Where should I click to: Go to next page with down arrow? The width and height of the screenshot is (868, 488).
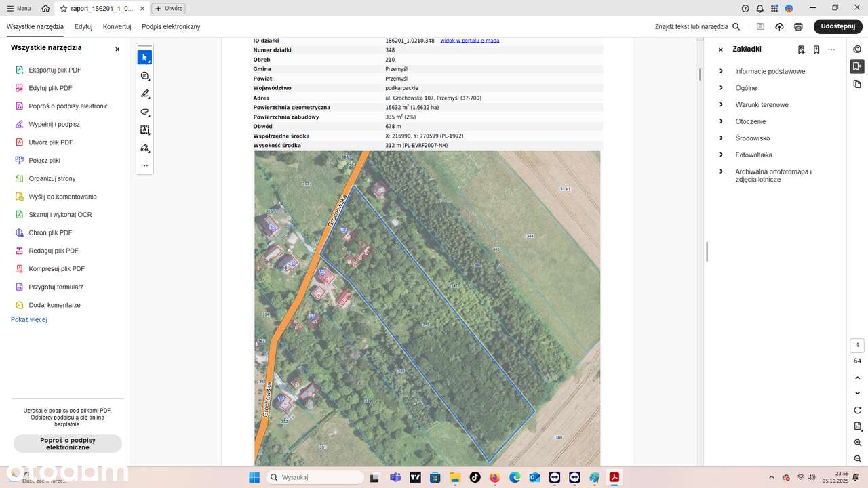point(857,393)
